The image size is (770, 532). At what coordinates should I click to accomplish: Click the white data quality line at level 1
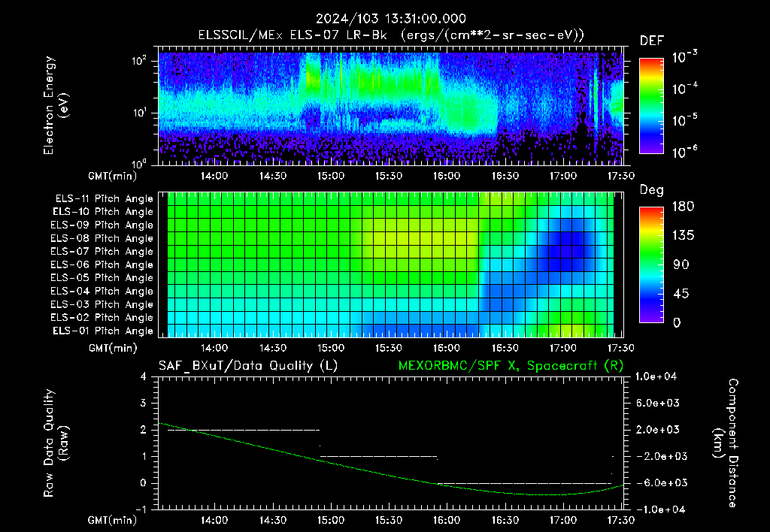(379, 456)
